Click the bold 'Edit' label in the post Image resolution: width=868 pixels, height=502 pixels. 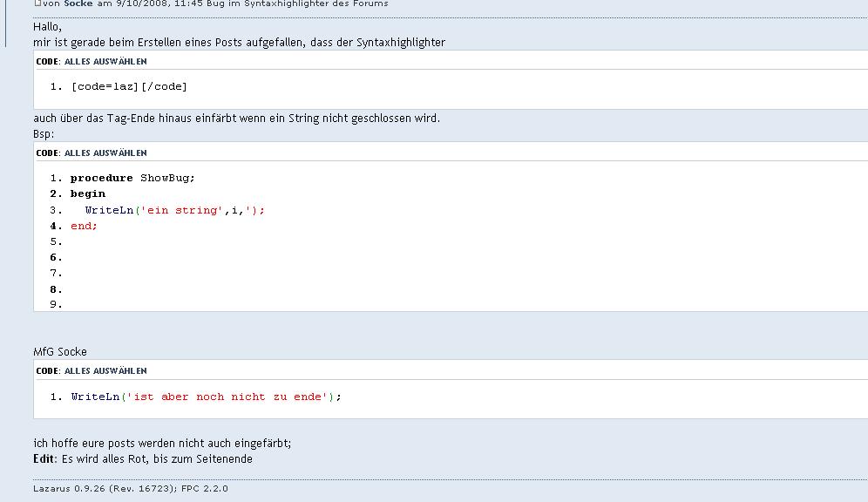coord(44,458)
